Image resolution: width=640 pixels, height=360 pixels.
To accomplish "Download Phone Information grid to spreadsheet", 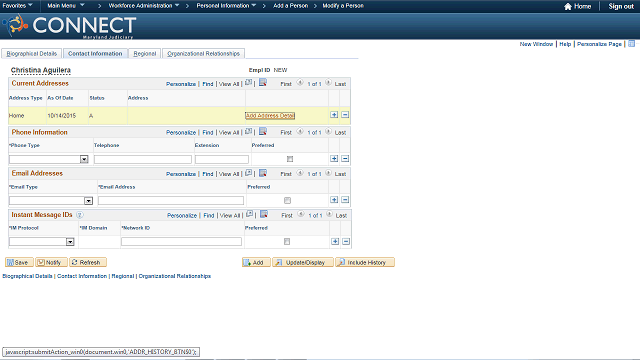I will pyautogui.click(x=263, y=131).
